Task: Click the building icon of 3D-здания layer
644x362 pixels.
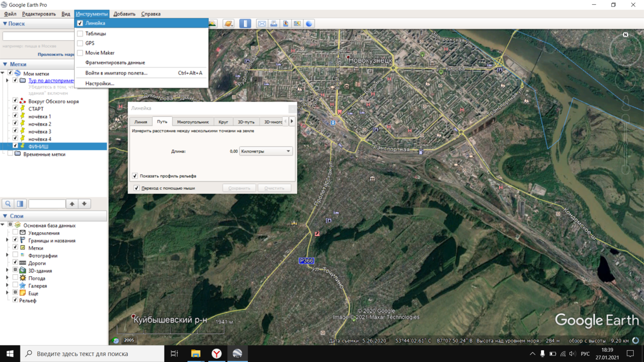Action: click(23, 271)
